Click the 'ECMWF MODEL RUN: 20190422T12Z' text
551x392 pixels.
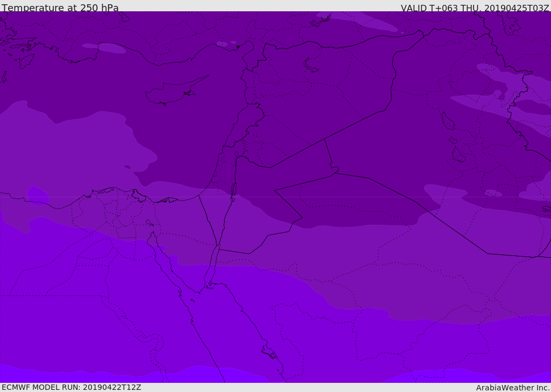pos(72,387)
